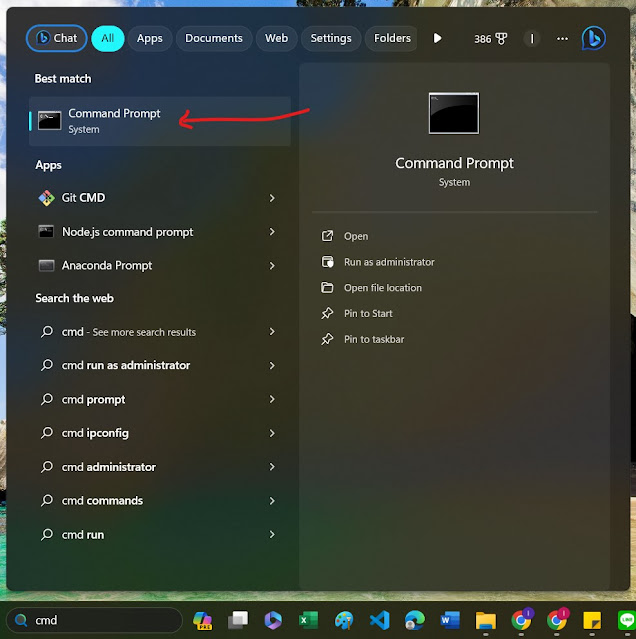Open LINE app from the taskbar
The height and width of the screenshot is (639, 636).
pyautogui.click(x=627, y=620)
